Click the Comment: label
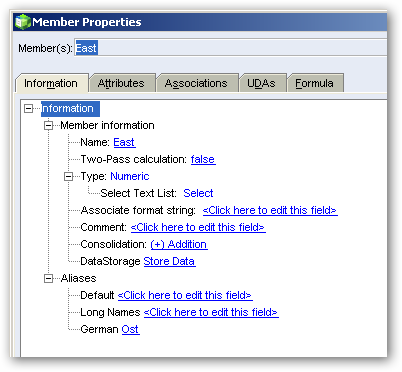This screenshot has height=372, width=402. tap(103, 228)
